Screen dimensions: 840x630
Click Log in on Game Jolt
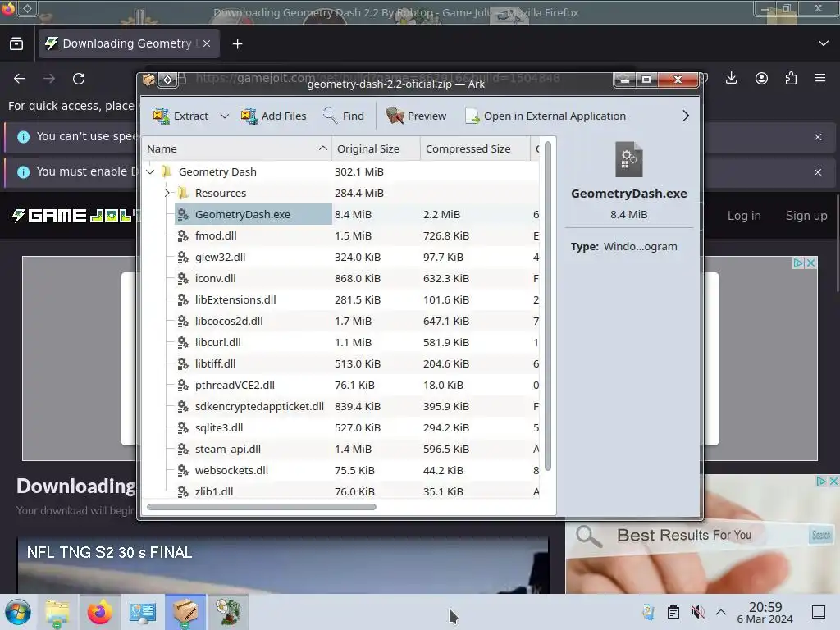pos(743,216)
